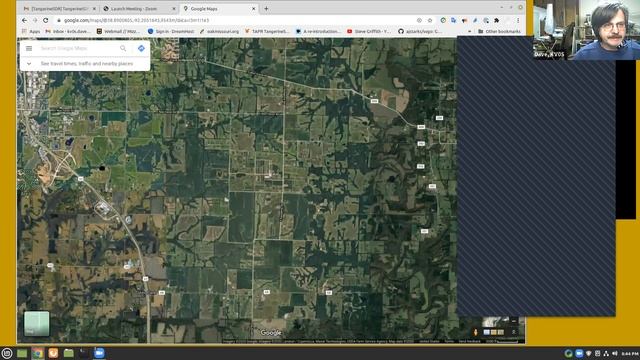Open the Sign in - DreamHost bookmark
The width and height of the screenshot is (640, 360).
[x=171, y=31]
